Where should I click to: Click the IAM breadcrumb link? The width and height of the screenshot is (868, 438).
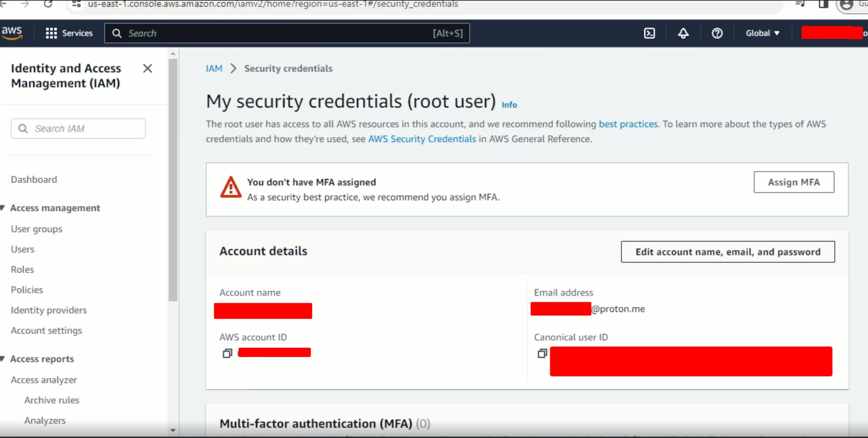click(214, 68)
